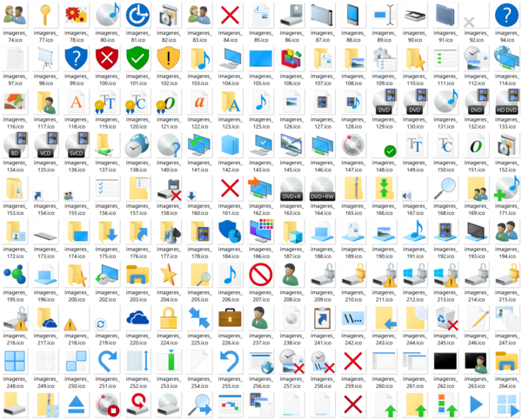Screen dimensions: 522x420
Task: Click the red prohibited sign imageres_207.ico
Action: [x=261, y=275]
